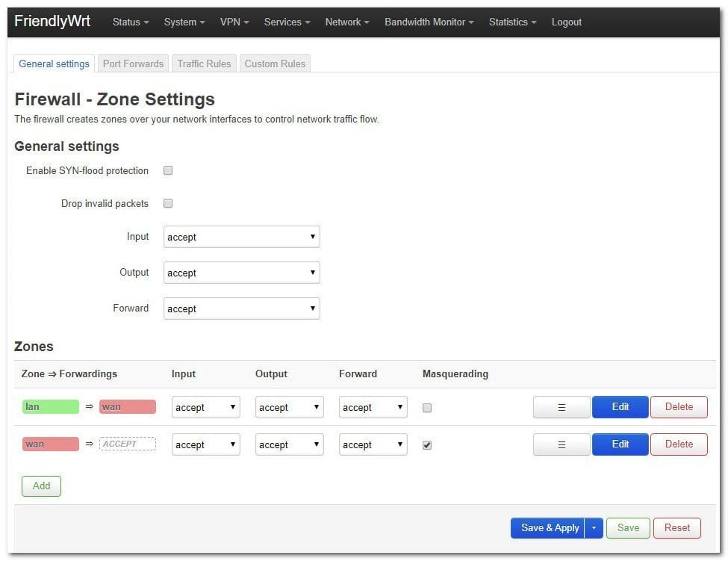728x561 pixels.
Task: Expand the wan zone Forward dropdown
Action: click(373, 445)
